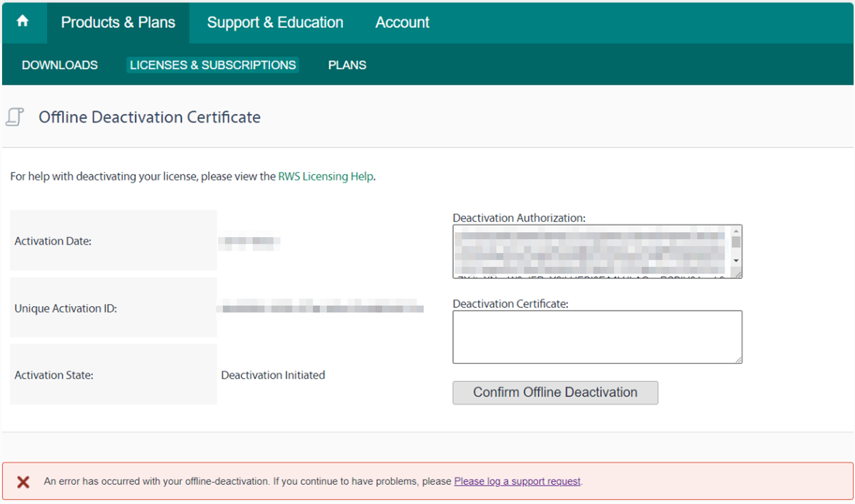Open the Plans submenu item

coord(347,65)
